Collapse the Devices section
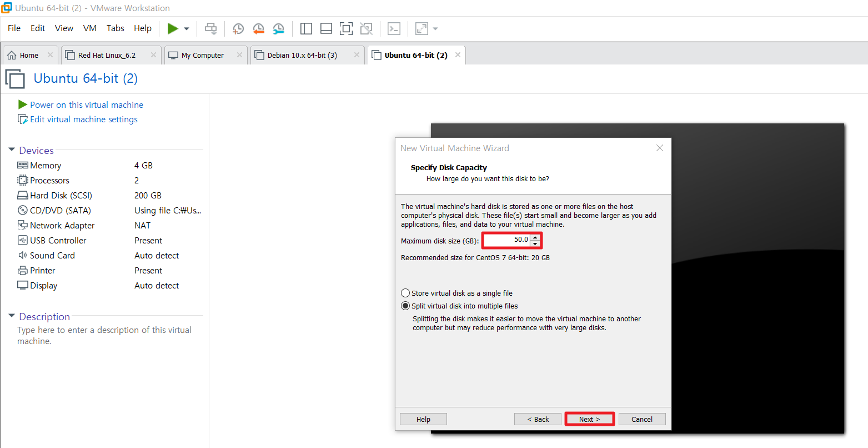This screenshot has width=868, height=448. coord(12,150)
